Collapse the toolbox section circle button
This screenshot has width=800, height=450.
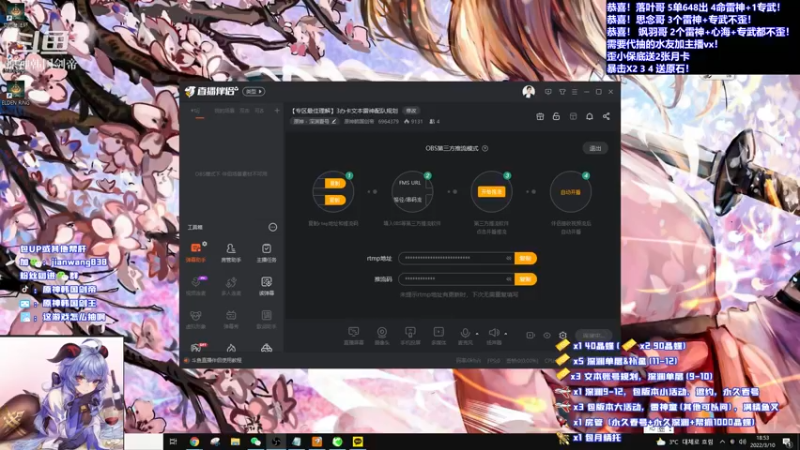[272, 227]
